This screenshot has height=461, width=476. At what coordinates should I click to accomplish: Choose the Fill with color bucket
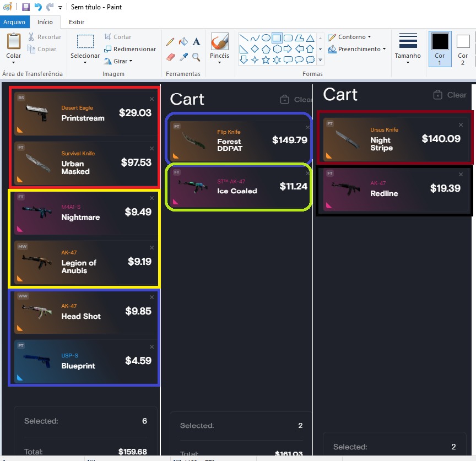(x=183, y=42)
